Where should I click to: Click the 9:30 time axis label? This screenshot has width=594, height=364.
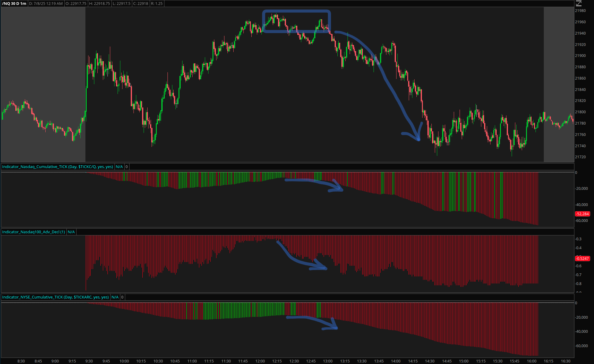pyautogui.click(x=89, y=361)
